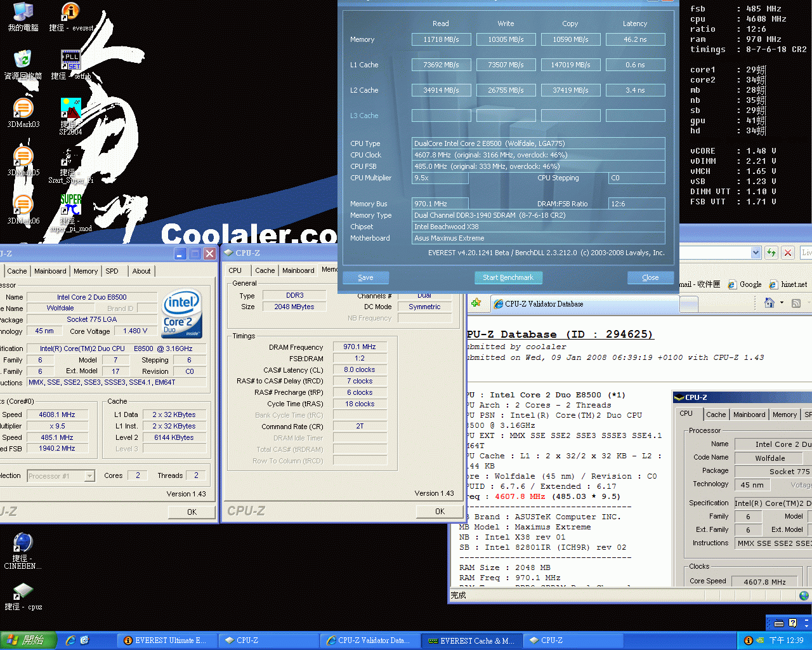Switch to the Cache tab in the left CPU-Z window

(17, 271)
